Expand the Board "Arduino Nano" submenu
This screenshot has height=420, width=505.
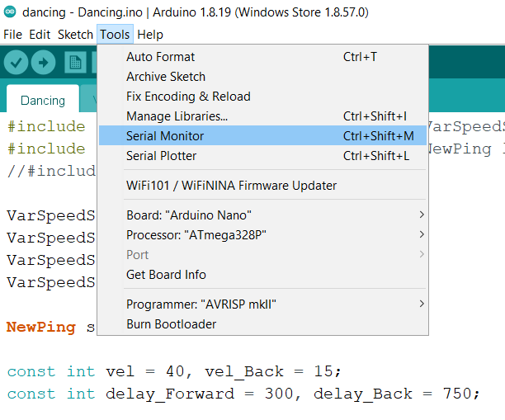point(262,215)
